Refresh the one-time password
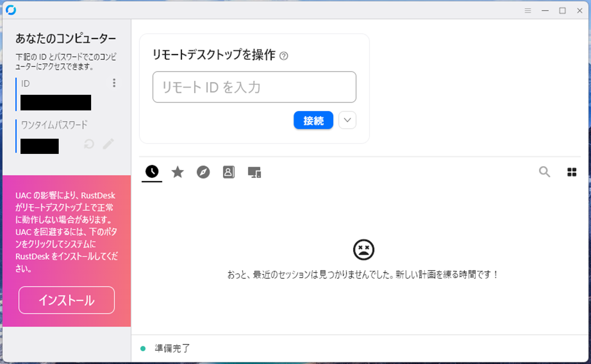Viewport: 591px width, 364px height. [x=89, y=144]
